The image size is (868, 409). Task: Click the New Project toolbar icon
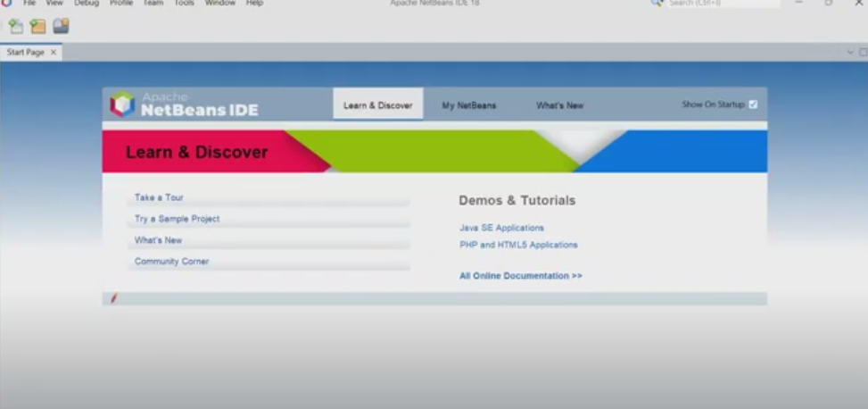tap(37, 26)
